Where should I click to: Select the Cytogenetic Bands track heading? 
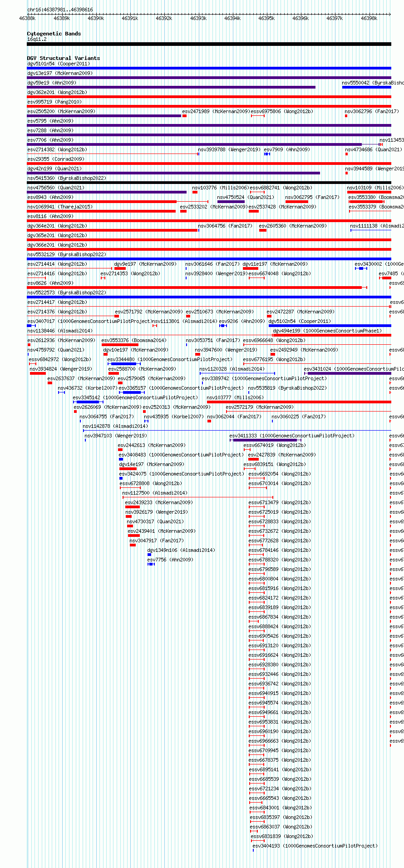[x=54, y=34]
